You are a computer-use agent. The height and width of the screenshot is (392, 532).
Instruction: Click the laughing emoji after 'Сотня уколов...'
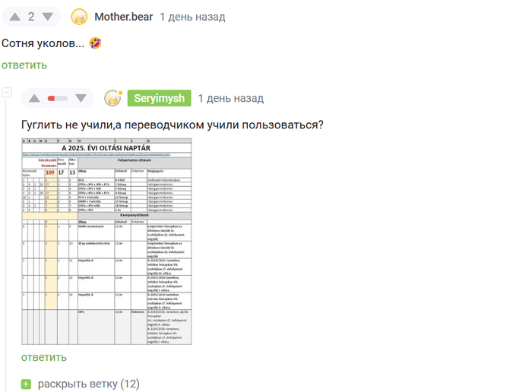tap(95, 43)
